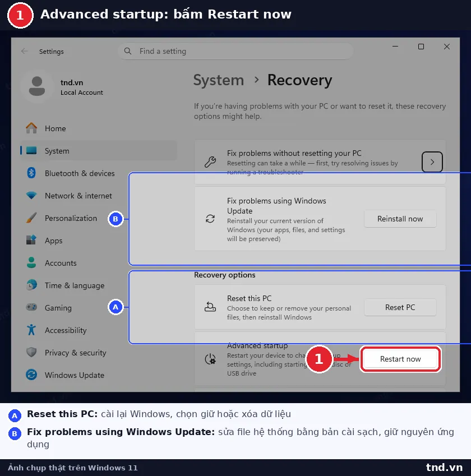471x476 pixels.
Task: Click the Restart now button
Action: [400, 359]
